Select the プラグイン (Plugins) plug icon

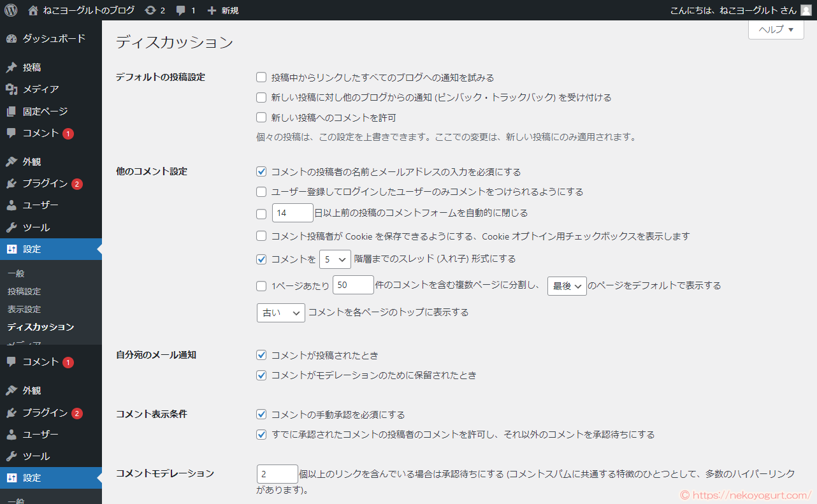11,183
